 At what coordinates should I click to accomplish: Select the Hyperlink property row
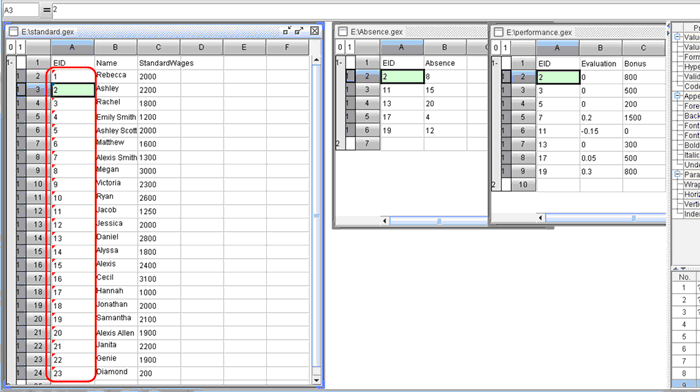coord(692,67)
